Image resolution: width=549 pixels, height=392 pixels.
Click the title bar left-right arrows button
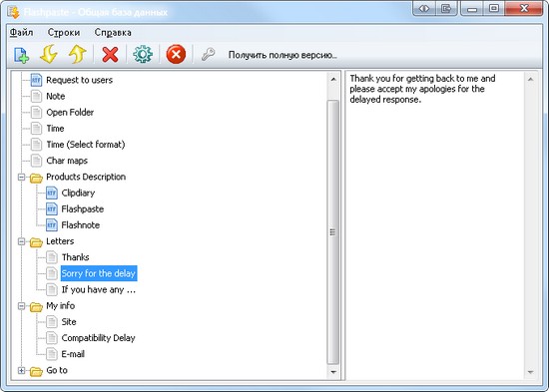pyautogui.click(x=424, y=8)
